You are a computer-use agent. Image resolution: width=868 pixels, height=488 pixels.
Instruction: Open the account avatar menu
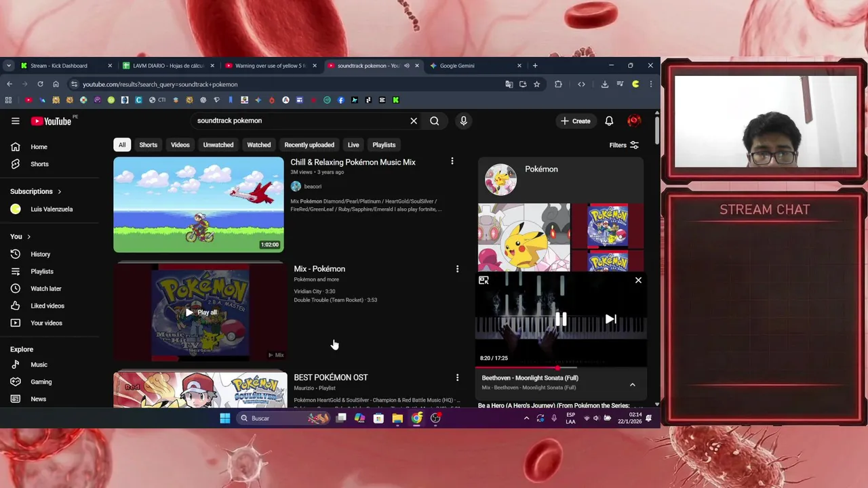[634, 121]
